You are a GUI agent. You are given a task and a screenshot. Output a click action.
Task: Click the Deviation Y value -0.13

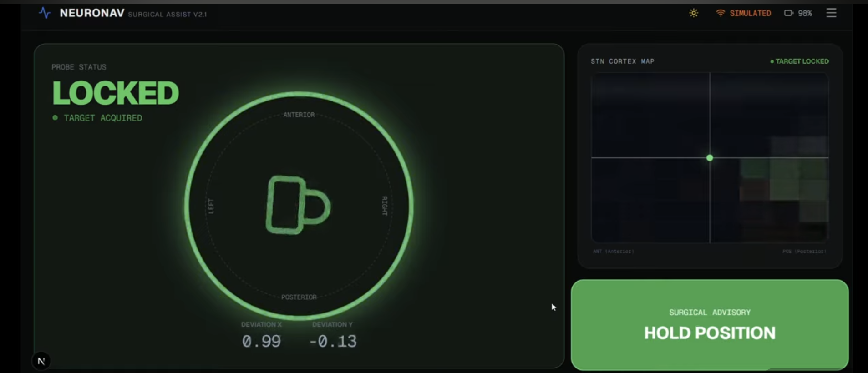pyautogui.click(x=333, y=341)
